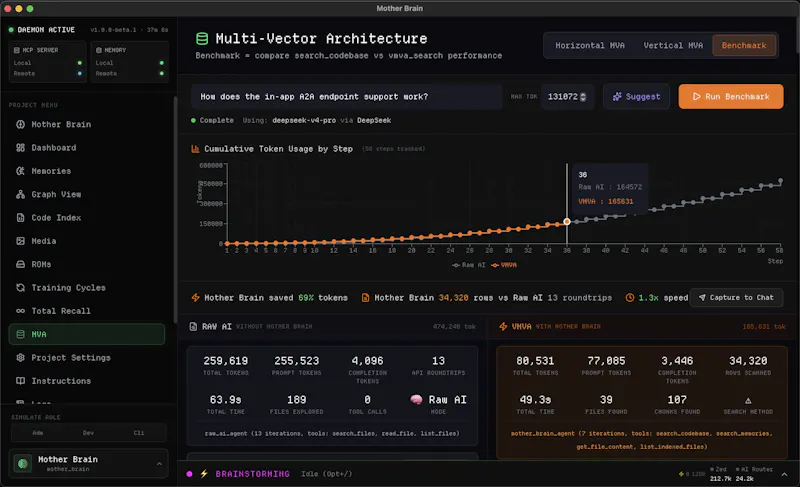Adjust the Max Tok stepper arrows

click(583, 97)
